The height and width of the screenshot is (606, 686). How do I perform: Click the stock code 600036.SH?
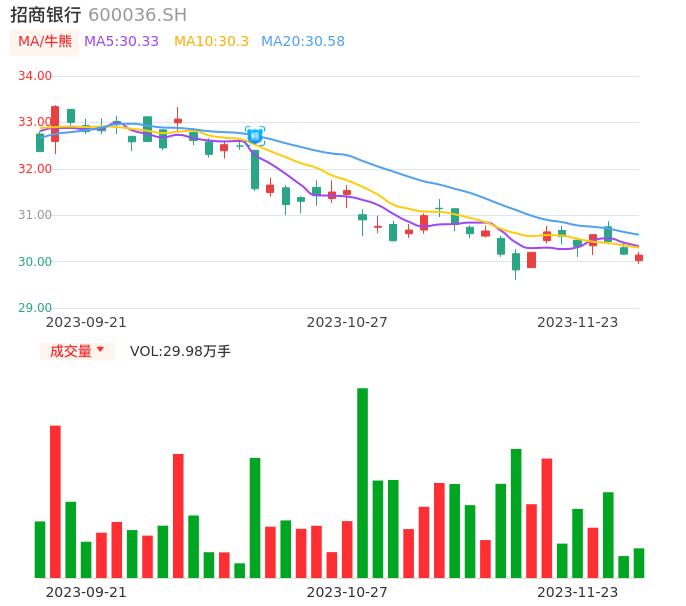click(x=137, y=15)
